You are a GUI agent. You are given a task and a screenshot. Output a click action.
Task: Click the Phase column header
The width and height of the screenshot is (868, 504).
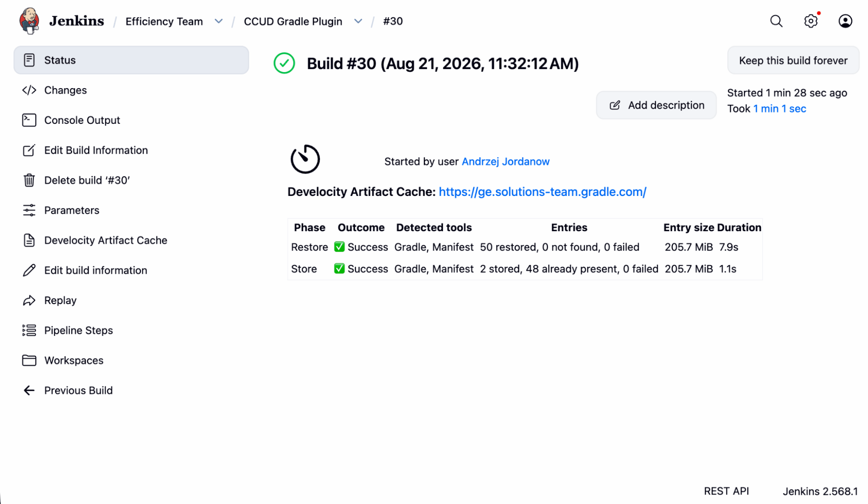[310, 228]
